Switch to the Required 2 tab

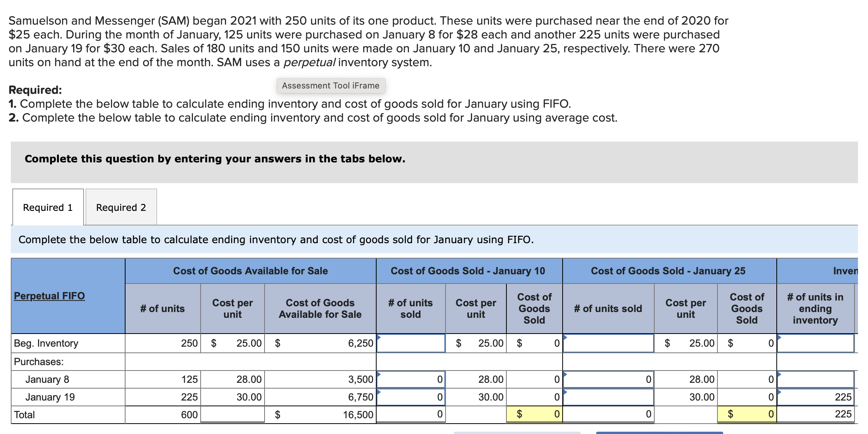tap(121, 207)
